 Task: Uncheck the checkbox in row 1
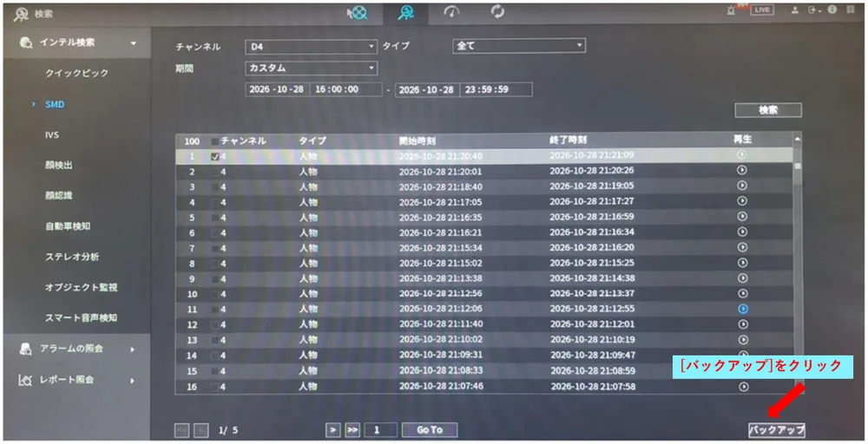[214, 157]
